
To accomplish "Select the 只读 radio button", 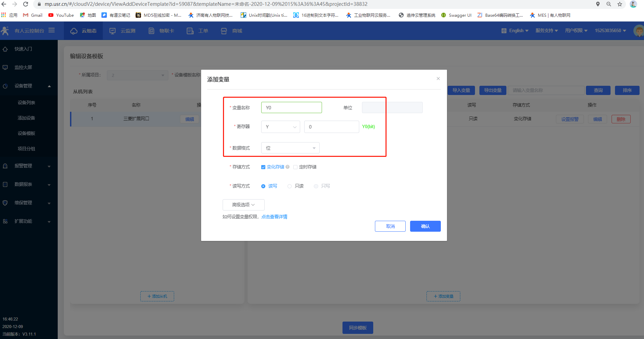I will tap(290, 186).
